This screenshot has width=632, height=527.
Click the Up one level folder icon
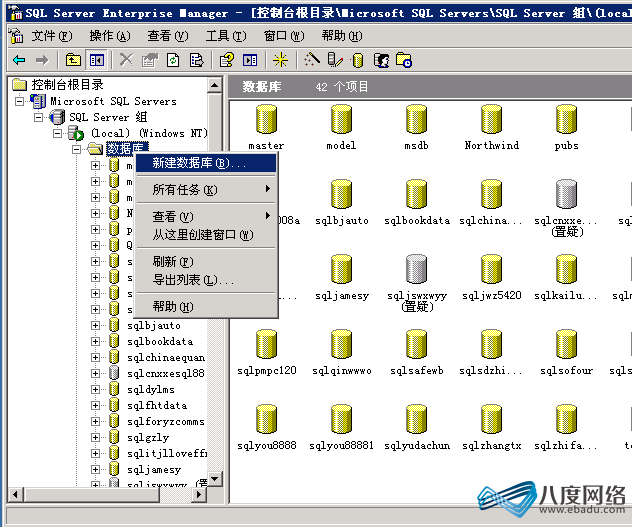(73, 60)
